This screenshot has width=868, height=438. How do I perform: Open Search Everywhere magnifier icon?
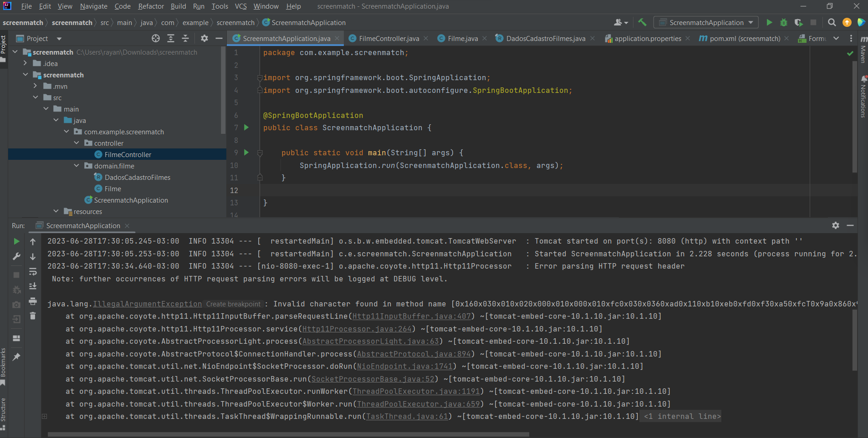(x=832, y=22)
